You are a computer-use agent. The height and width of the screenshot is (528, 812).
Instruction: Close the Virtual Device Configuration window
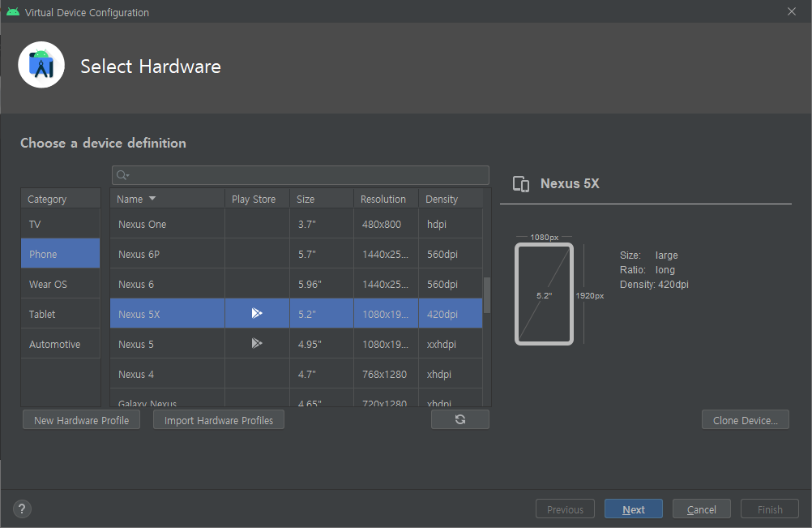pos(791,11)
